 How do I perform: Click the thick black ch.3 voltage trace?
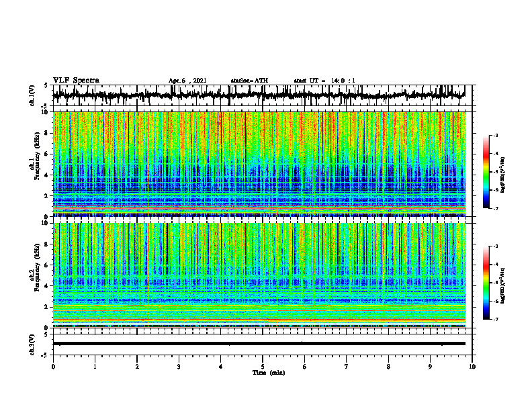click(x=259, y=344)
